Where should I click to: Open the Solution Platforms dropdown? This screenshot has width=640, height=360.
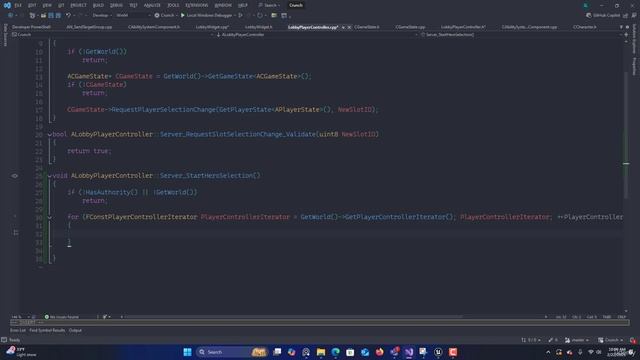(x=133, y=15)
